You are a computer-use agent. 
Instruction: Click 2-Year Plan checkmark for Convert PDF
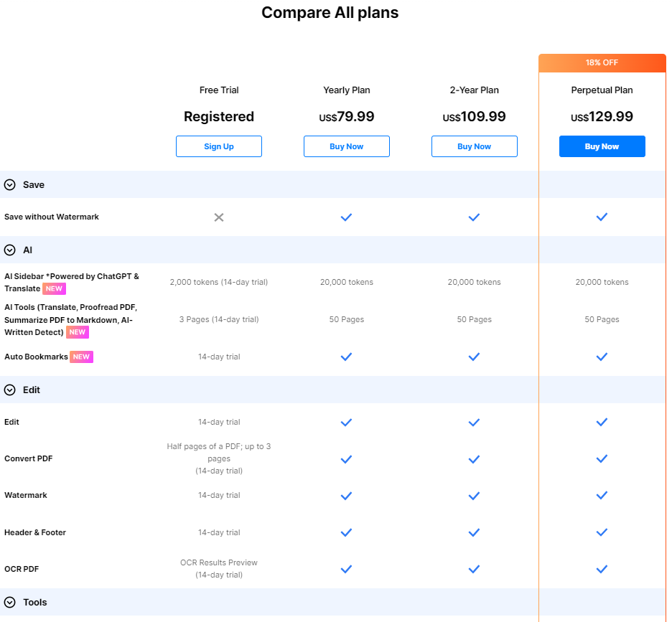474,459
